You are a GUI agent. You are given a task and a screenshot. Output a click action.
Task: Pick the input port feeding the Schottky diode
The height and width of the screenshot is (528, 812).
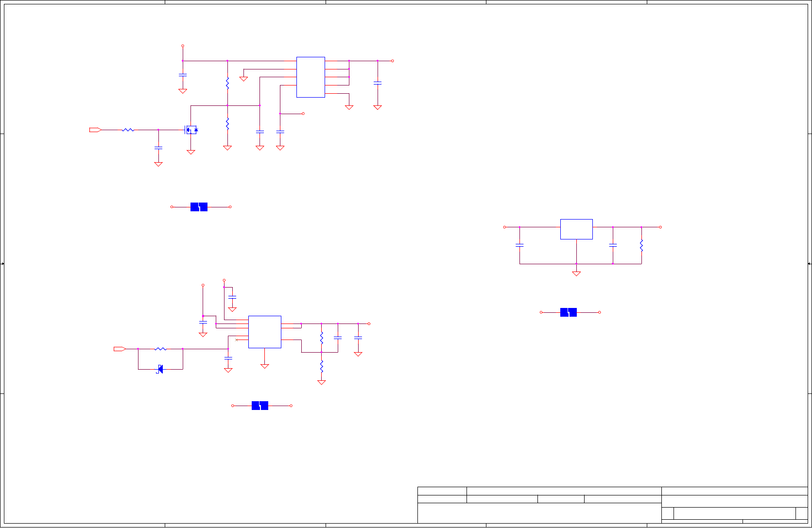click(x=120, y=349)
